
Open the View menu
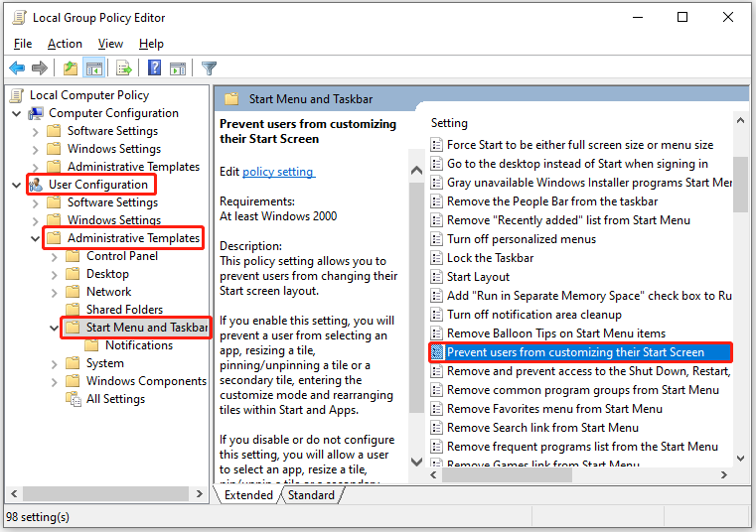coord(110,44)
